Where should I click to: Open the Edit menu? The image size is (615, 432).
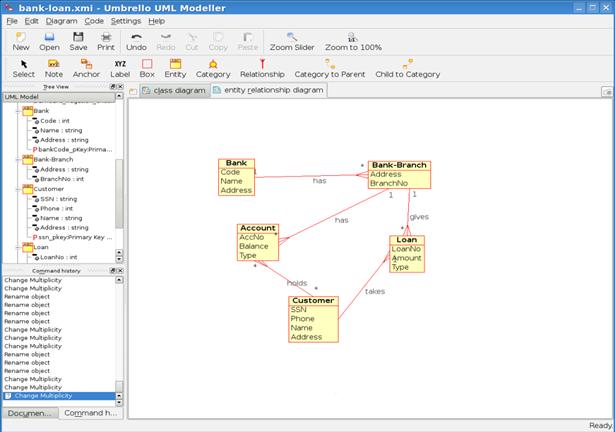[31, 21]
